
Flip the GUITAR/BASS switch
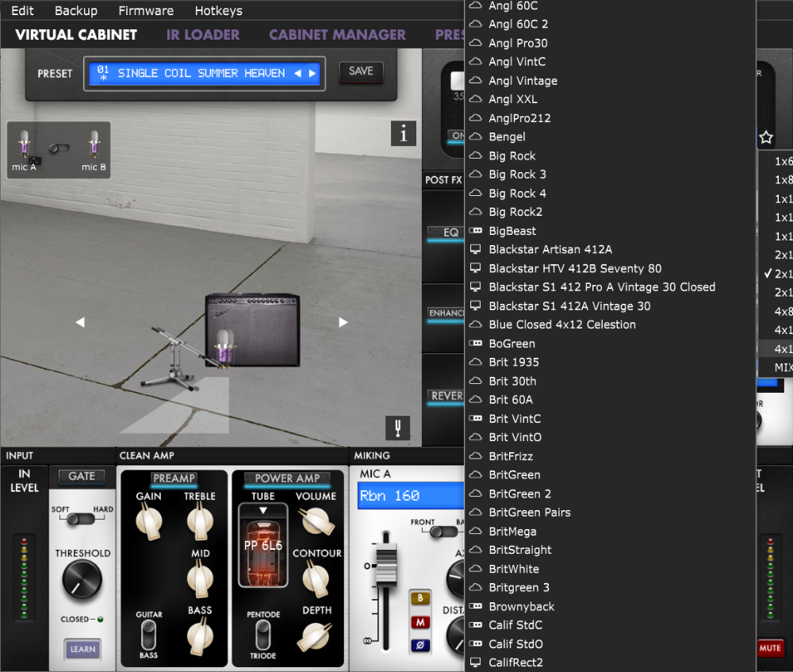tap(148, 635)
